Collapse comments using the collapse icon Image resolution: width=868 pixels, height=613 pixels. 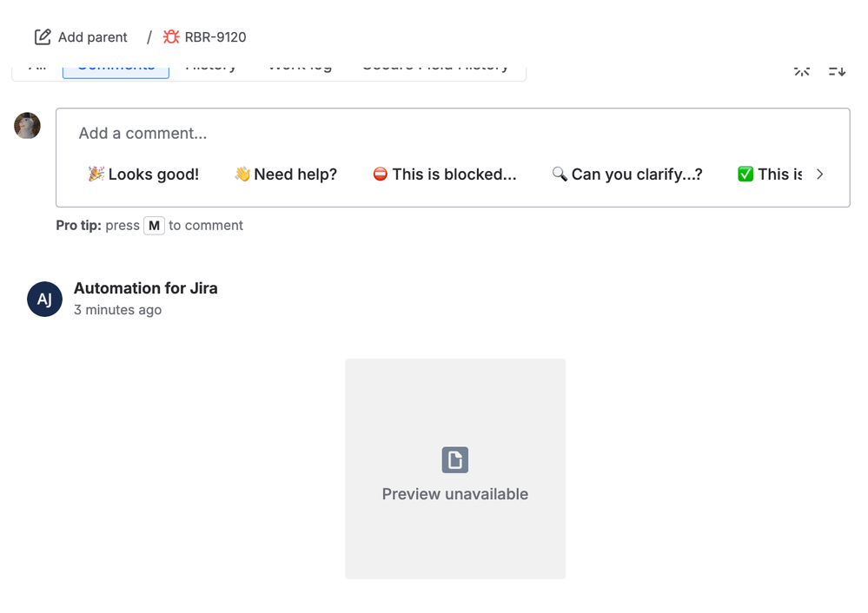pos(801,71)
